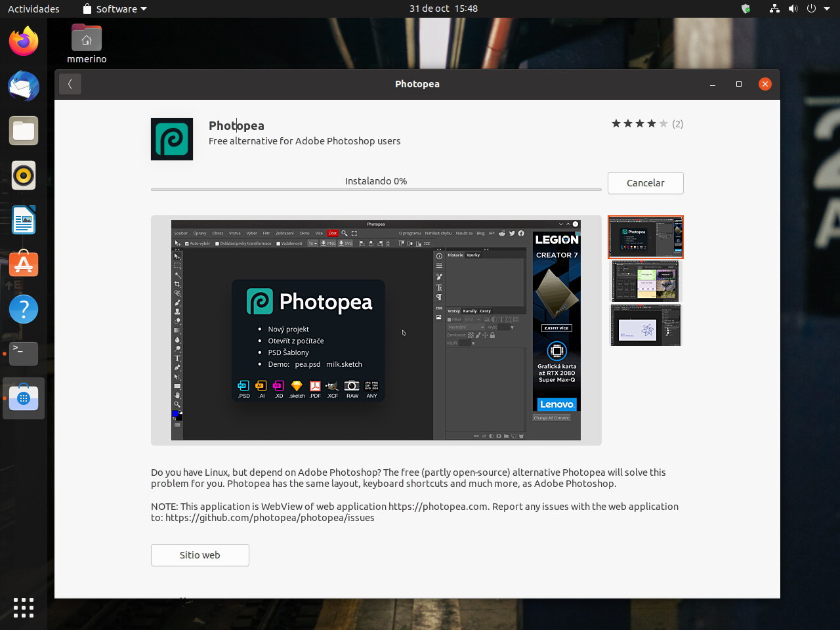Open Terminal from the dock
The image size is (840, 630).
tap(24, 354)
